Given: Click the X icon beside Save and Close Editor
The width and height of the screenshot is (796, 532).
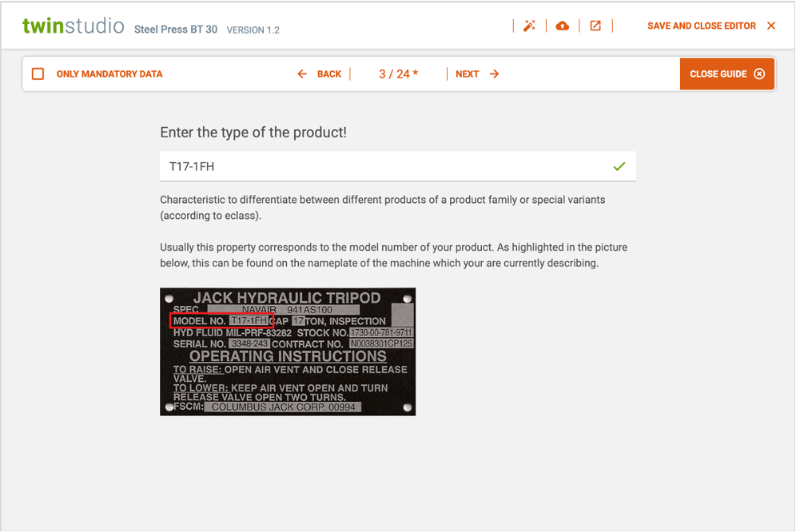Looking at the screenshot, I should pyautogui.click(x=771, y=26).
